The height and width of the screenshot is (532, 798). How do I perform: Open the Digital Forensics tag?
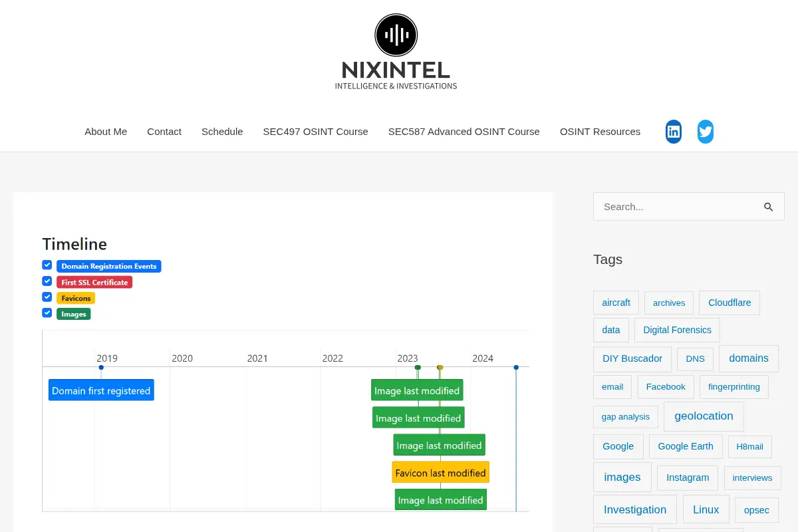[677, 330]
